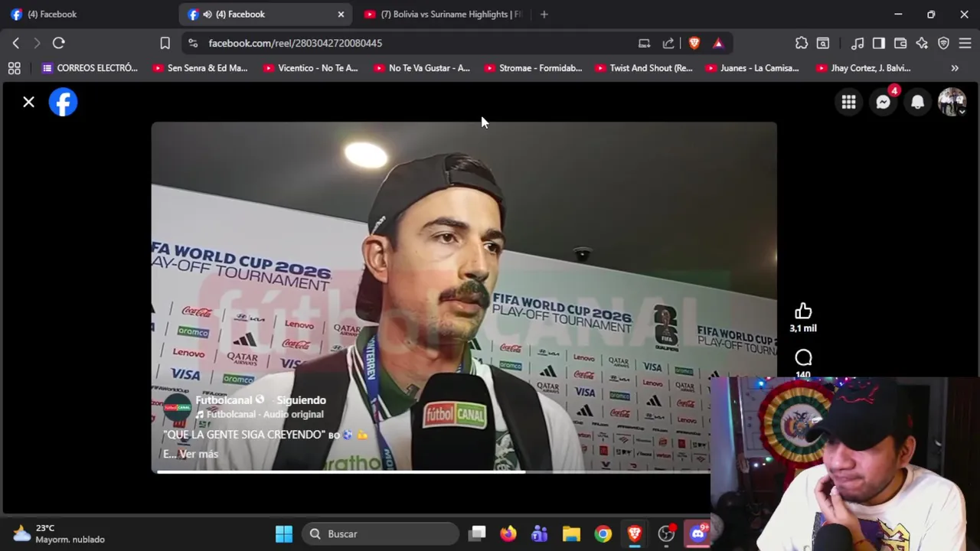
Task: Open Facebook notifications bell
Action: coord(917,102)
